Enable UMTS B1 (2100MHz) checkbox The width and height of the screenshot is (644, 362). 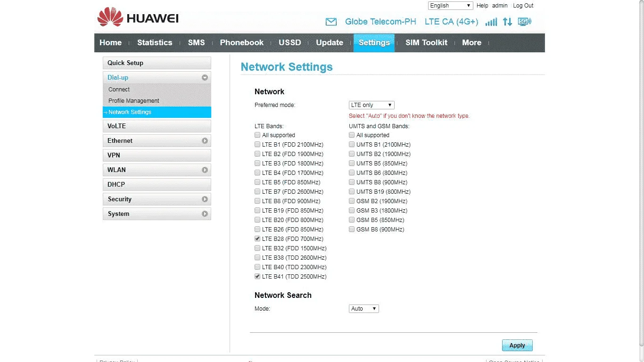coord(352,145)
